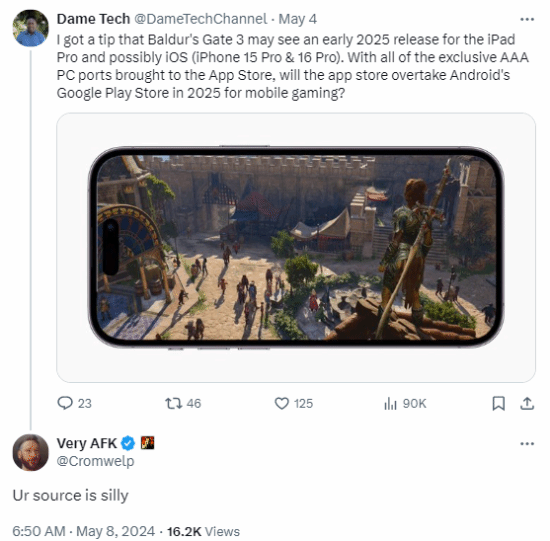View analytics with 90K views
This screenshot has height=541, width=550.
click(405, 403)
